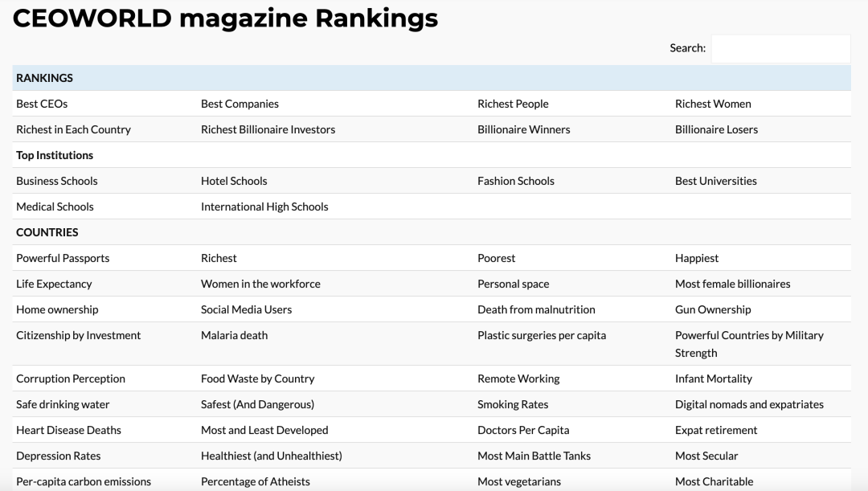Screen dimensions: 868x491
Task: Select Women in the workforce link
Action: pos(260,284)
